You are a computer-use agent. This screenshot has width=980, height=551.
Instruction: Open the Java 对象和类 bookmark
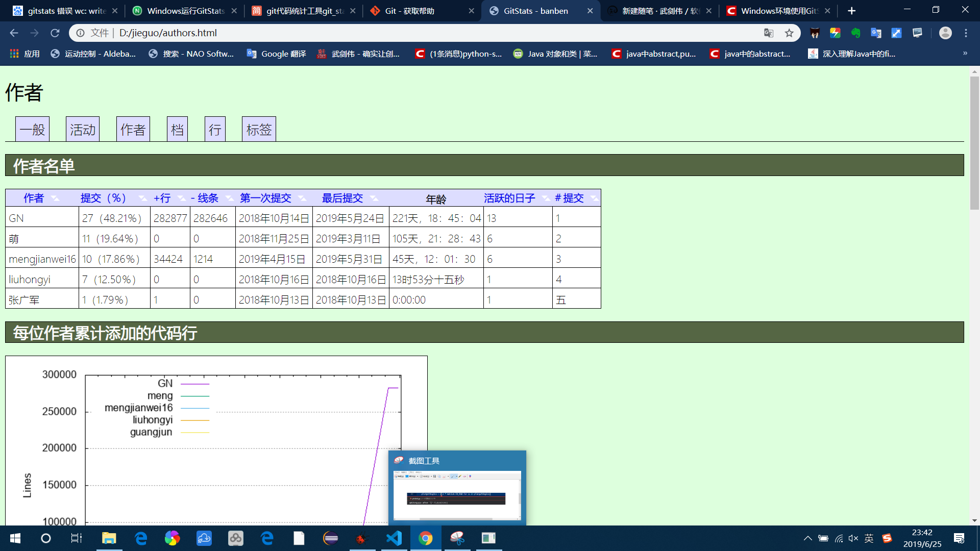[555, 54]
